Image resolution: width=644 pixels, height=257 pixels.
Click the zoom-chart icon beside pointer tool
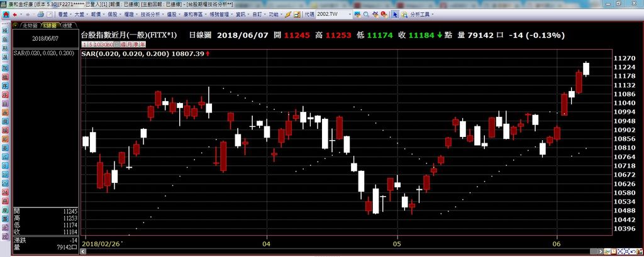coord(404,14)
